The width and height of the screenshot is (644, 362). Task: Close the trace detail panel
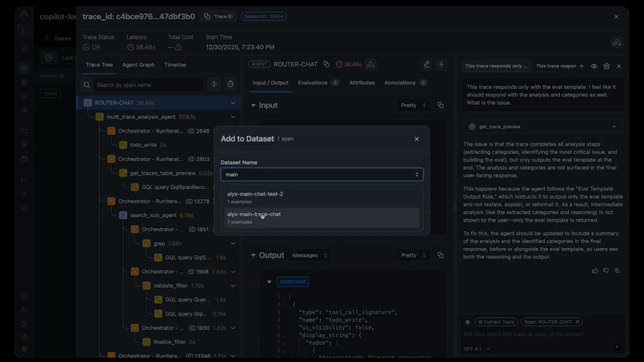(616, 17)
